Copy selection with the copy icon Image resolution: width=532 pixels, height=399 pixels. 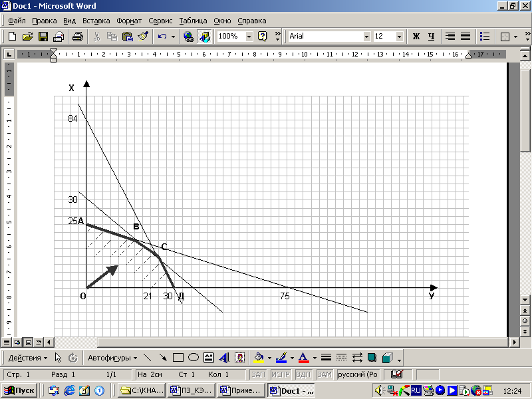[112, 37]
